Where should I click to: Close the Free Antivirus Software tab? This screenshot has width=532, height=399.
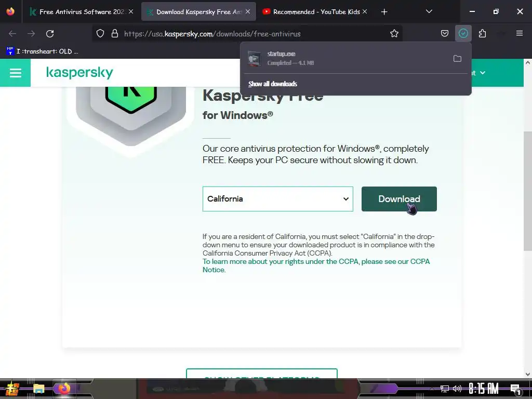pyautogui.click(x=131, y=11)
